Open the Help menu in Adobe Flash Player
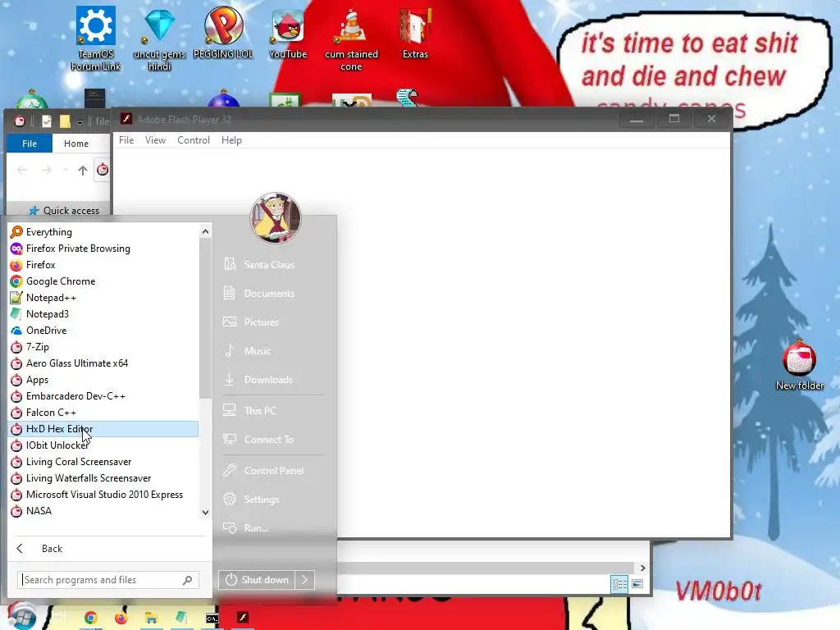Viewport: 840px width, 630px height. point(231,139)
